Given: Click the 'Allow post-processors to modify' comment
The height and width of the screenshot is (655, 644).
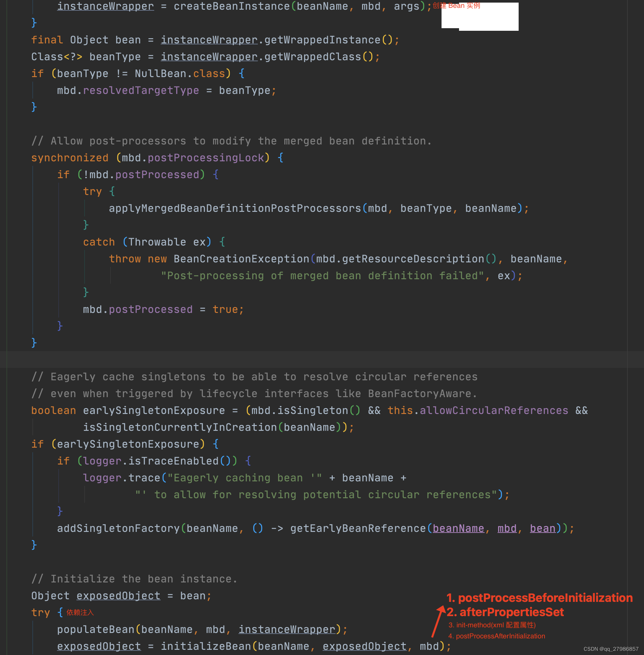Looking at the screenshot, I should click(x=232, y=141).
